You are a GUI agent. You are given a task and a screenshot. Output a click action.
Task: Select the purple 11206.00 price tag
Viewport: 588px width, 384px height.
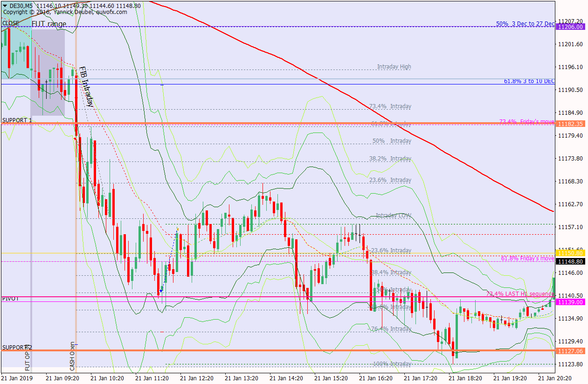coord(570,27)
